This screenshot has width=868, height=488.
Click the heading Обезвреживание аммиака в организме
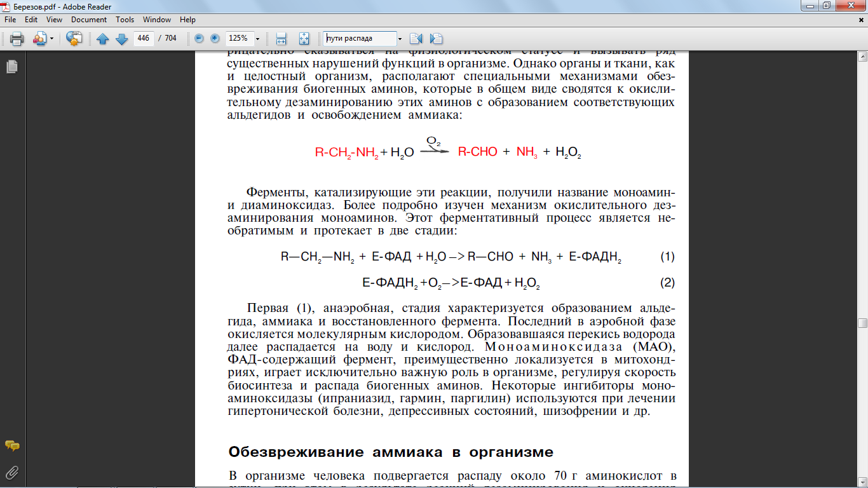(391, 452)
